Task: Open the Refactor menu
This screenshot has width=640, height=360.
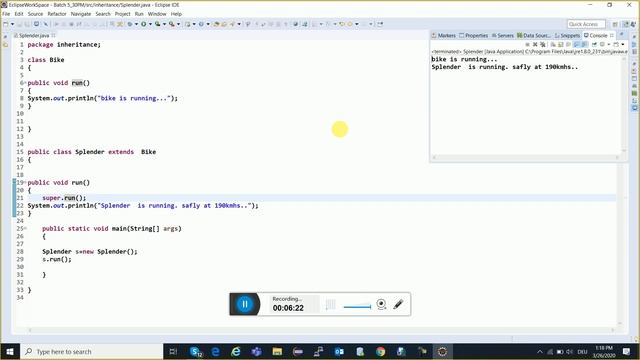Action: tap(57, 14)
